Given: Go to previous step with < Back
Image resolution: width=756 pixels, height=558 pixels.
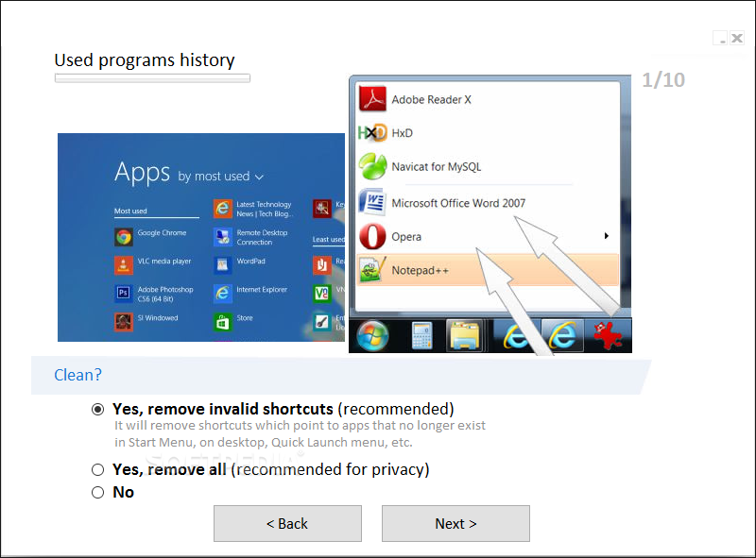Looking at the screenshot, I should pos(287,524).
